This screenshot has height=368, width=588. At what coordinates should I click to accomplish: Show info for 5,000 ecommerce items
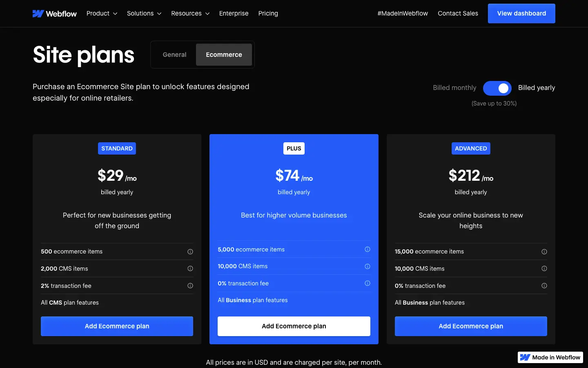367,249
